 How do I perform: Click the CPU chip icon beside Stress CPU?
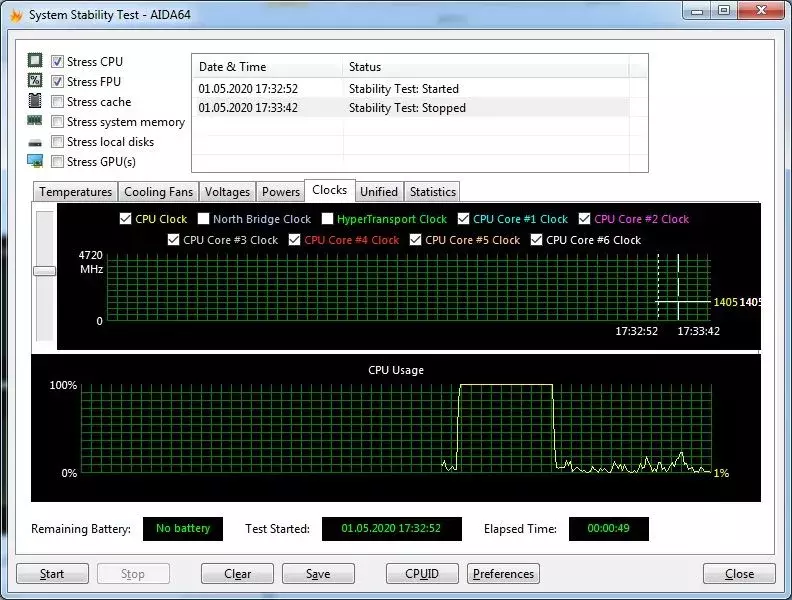(35, 61)
